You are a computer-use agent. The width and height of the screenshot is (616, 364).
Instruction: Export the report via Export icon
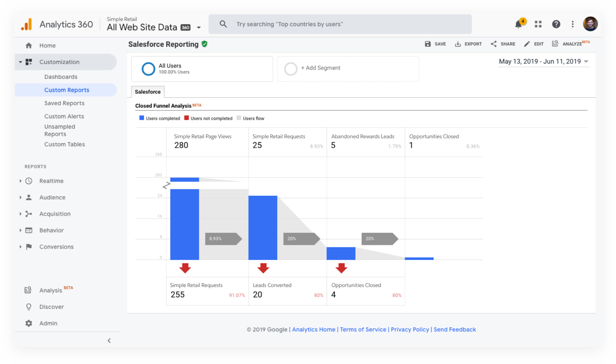click(458, 44)
